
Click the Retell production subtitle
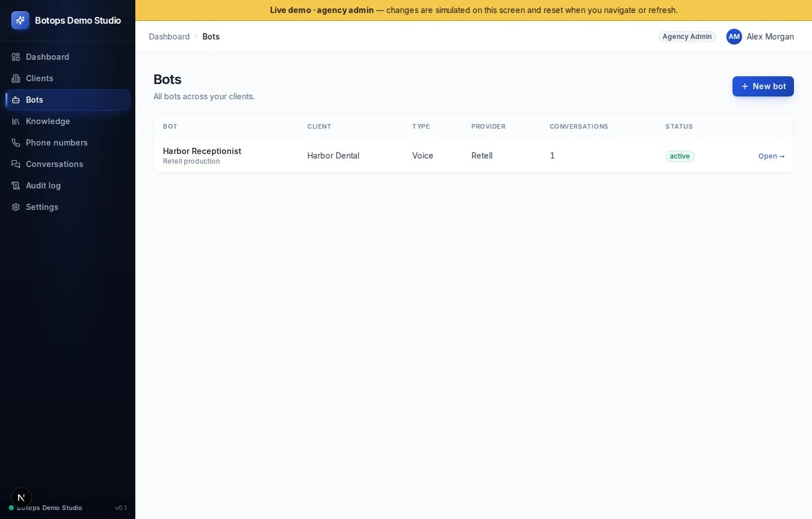191,161
